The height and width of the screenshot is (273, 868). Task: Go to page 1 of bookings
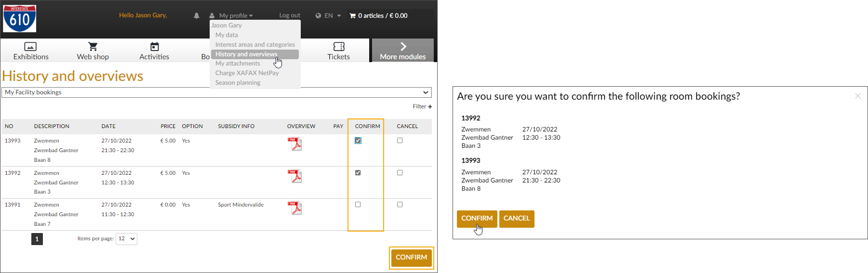click(x=37, y=239)
